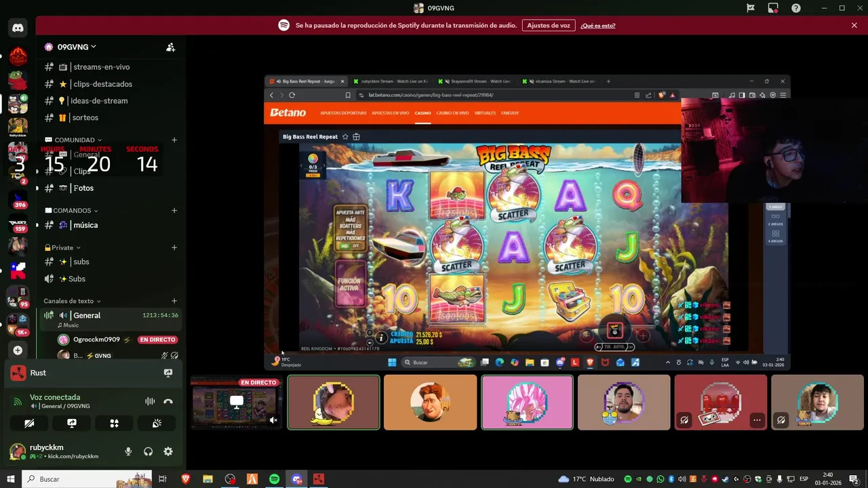Select the pink-haired avatar participant tile

pos(527,403)
